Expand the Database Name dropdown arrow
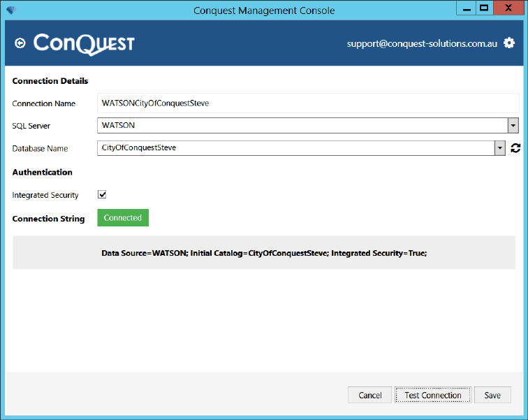The height and width of the screenshot is (420, 528). coord(500,148)
